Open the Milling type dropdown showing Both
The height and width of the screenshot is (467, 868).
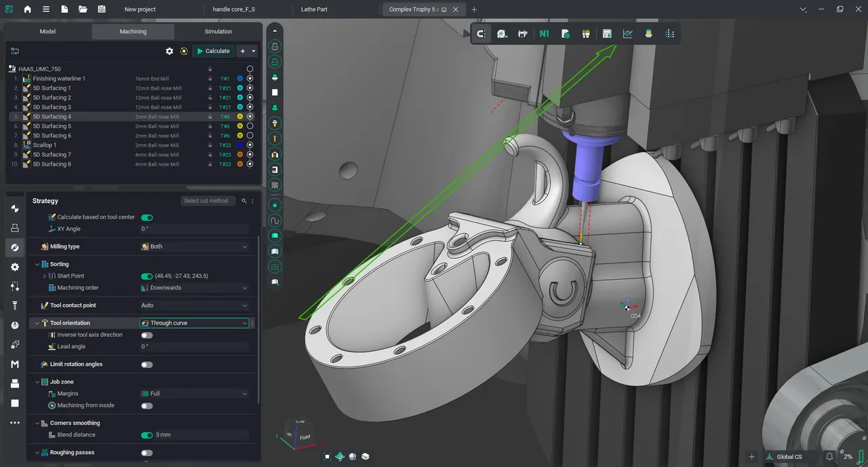pyautogui.click(x=195, y=246)
